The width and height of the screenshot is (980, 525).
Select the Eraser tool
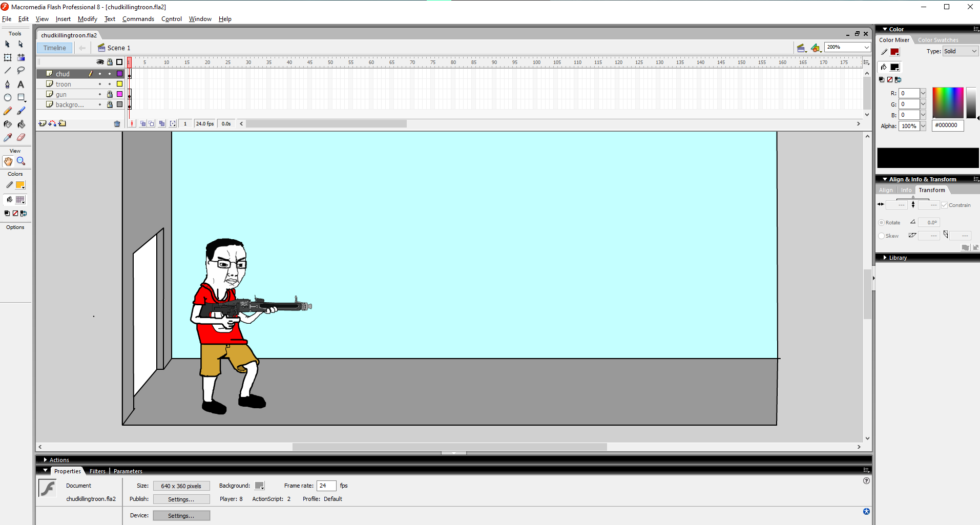point(21,137)
